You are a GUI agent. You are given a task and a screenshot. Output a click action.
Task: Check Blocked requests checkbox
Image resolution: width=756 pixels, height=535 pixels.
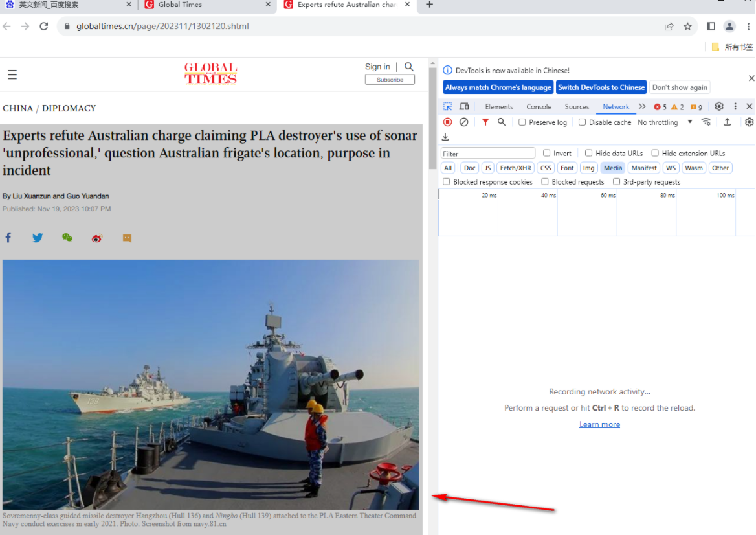pos(545,182)
